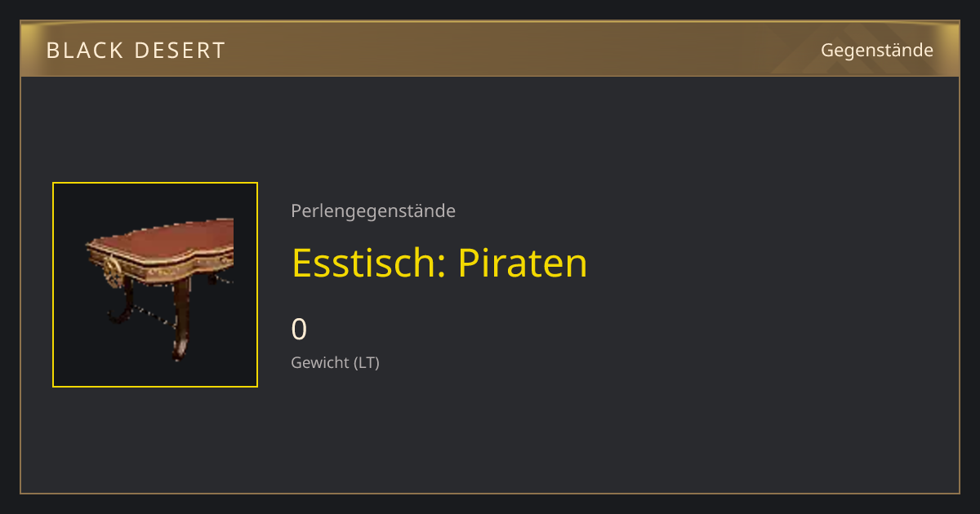Click the table's front curved leg
Screen dimensions: 980x514
[180, 320]
